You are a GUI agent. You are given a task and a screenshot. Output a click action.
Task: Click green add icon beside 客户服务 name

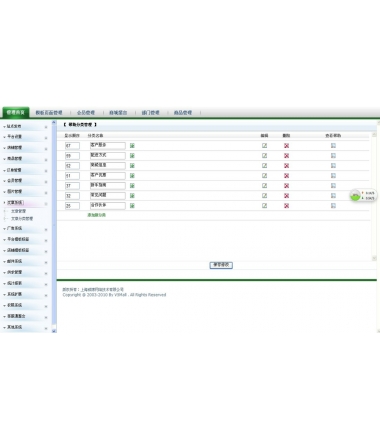click(x=132, y=146)
